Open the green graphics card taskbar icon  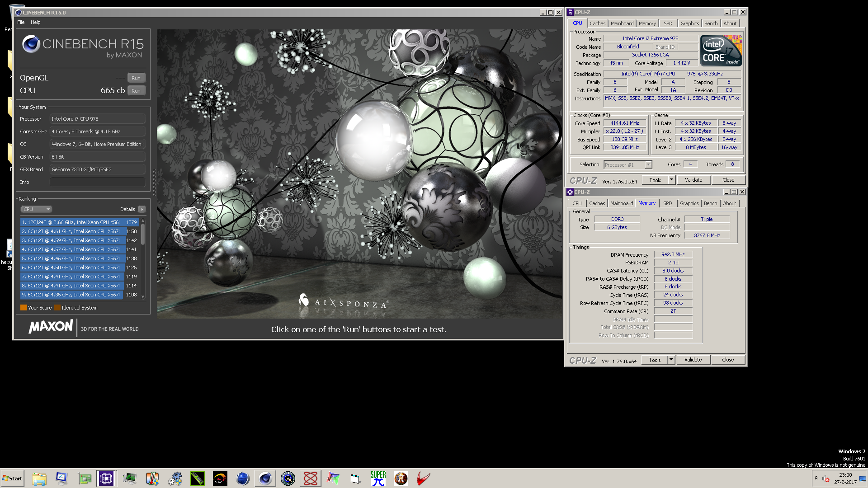click(x=85, y=479)
